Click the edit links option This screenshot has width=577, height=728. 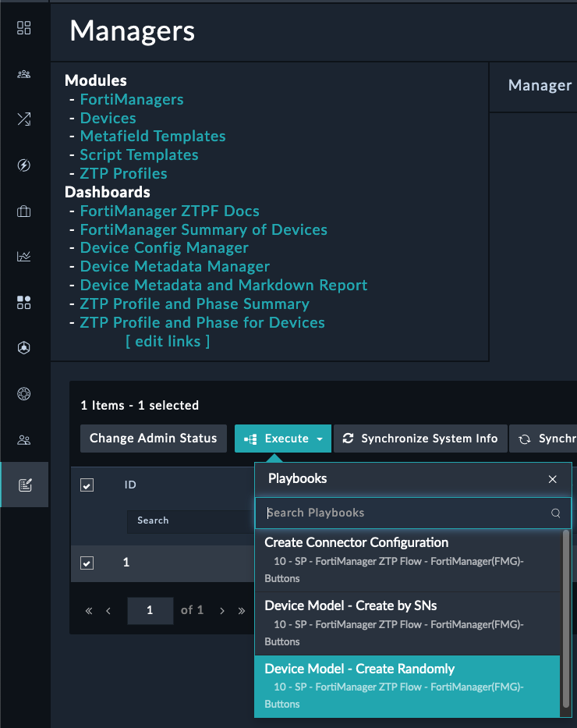point(168,341)
